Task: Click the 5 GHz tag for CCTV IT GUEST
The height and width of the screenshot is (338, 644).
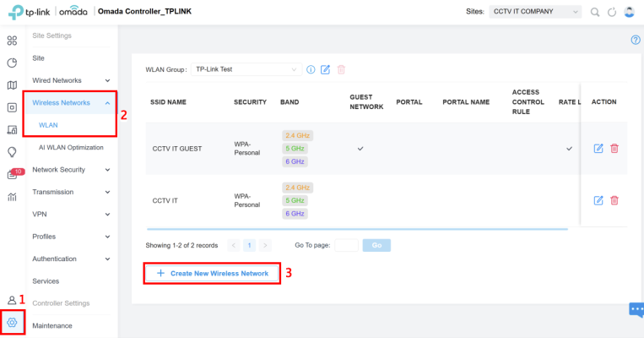Action: pyautogui.click(x=295, y=149)
